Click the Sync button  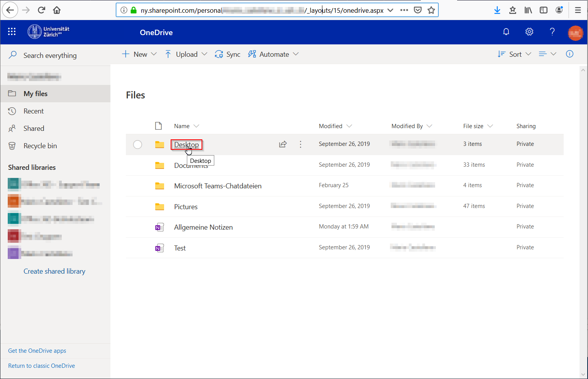pos(227,54)
